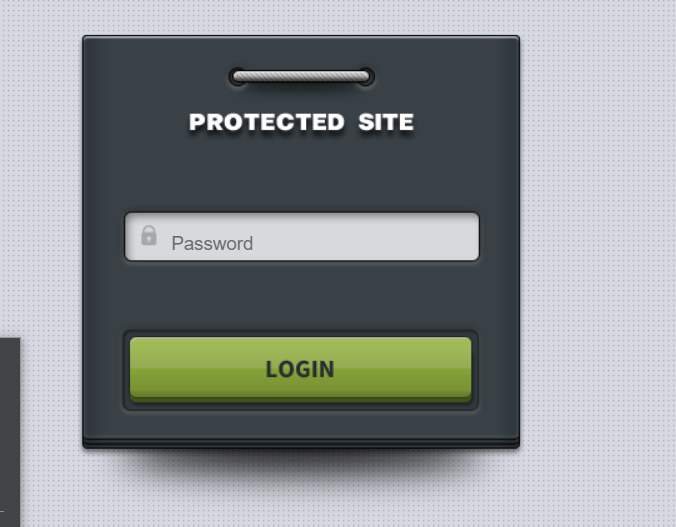The width and height of the screenshot is (676, 527).
Task: Click the empty card area between Password and LOGIN
Action: [x=301, y=295]
